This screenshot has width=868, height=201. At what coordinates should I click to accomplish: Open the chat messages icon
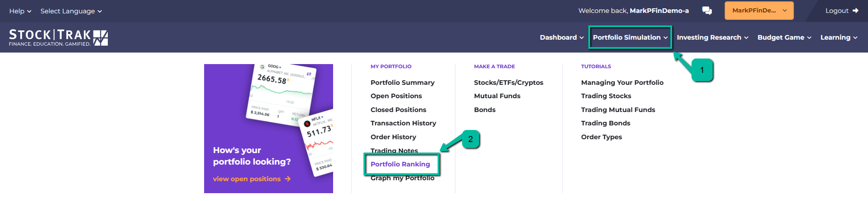(707, 11)
